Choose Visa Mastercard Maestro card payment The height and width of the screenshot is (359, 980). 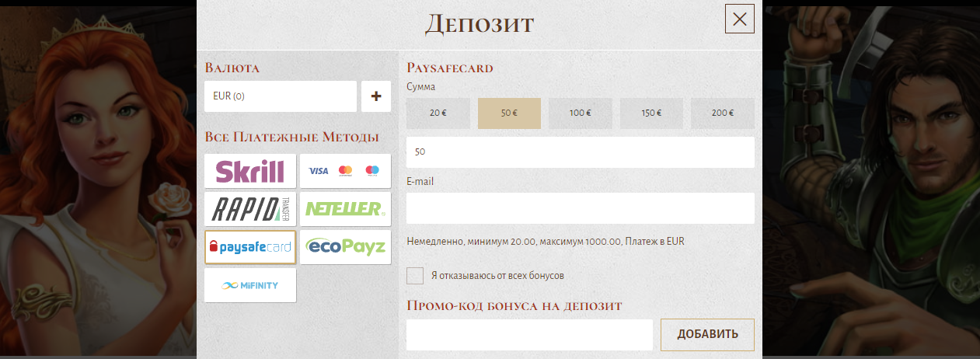[x=345, y=171]
